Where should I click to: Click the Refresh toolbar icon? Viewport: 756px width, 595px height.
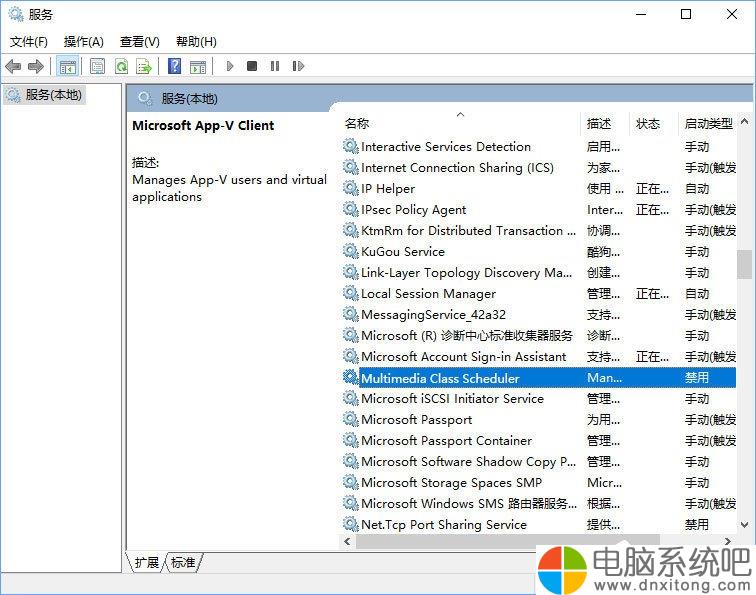pyautogui.click(x=121, y=66)
